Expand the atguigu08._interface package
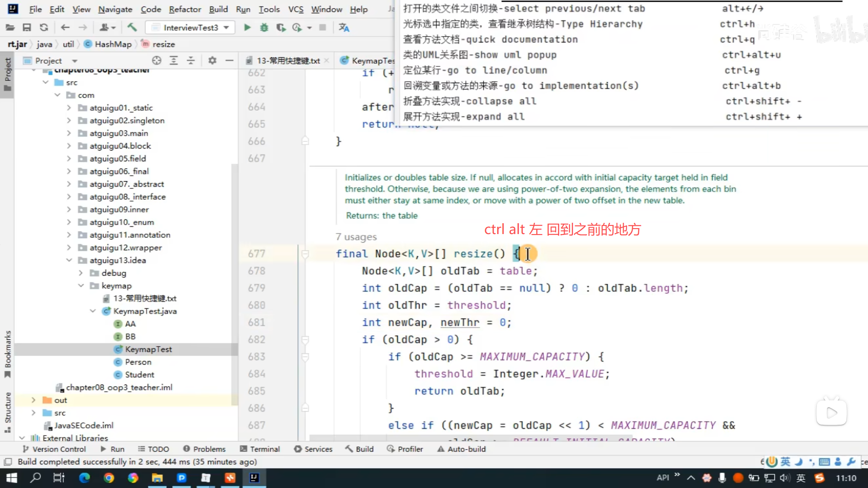 tap(69, 197)
